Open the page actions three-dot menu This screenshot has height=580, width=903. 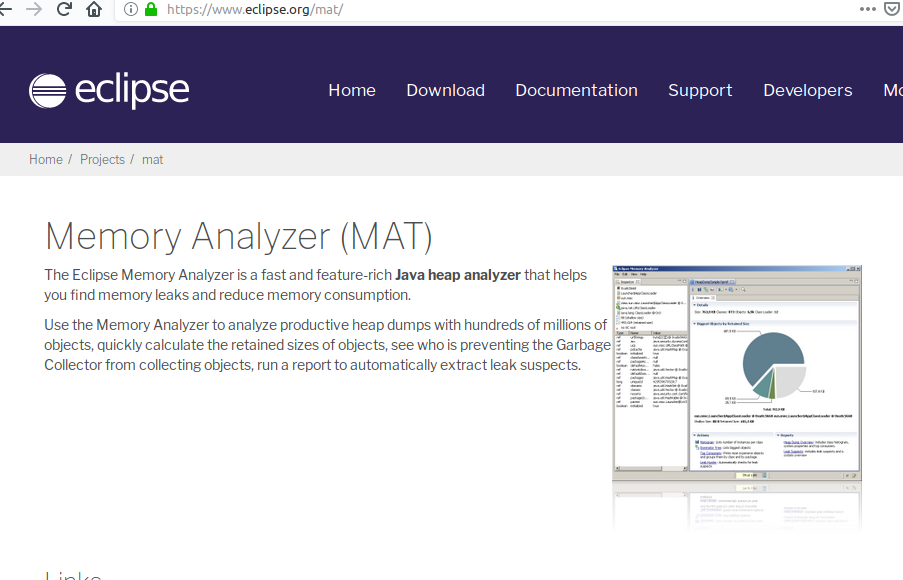pyautogui.click(x=867, y=9)
